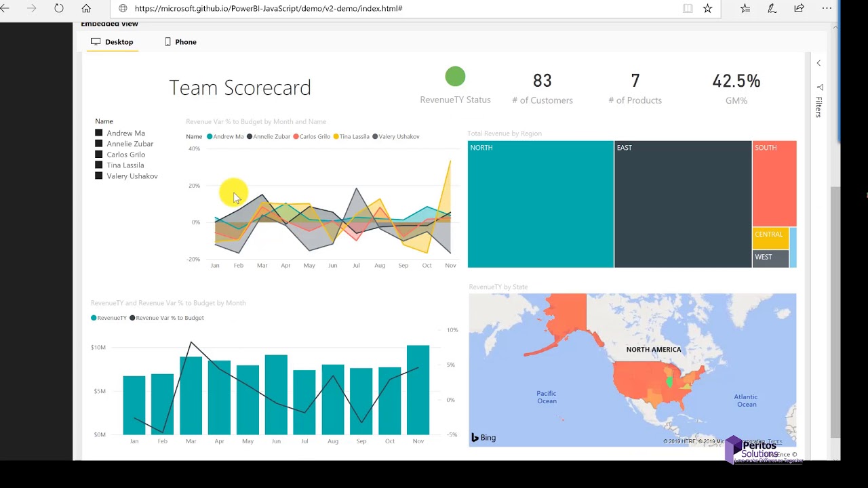Click RevenueTY by State map title

coord(498,287)
